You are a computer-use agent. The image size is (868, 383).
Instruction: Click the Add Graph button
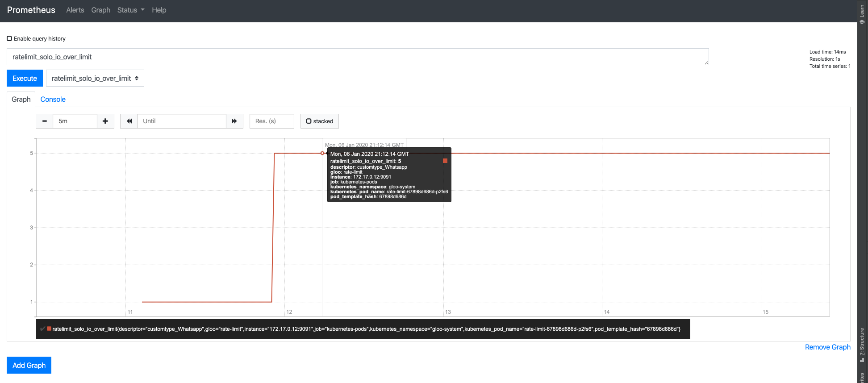tap(29, 365)
